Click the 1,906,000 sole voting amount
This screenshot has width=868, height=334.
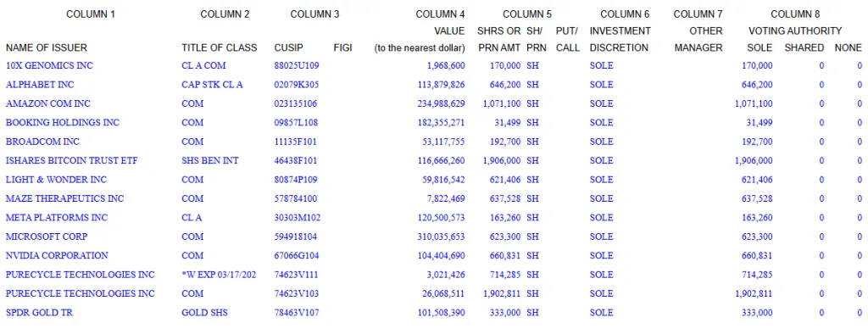tap(754, 160)
